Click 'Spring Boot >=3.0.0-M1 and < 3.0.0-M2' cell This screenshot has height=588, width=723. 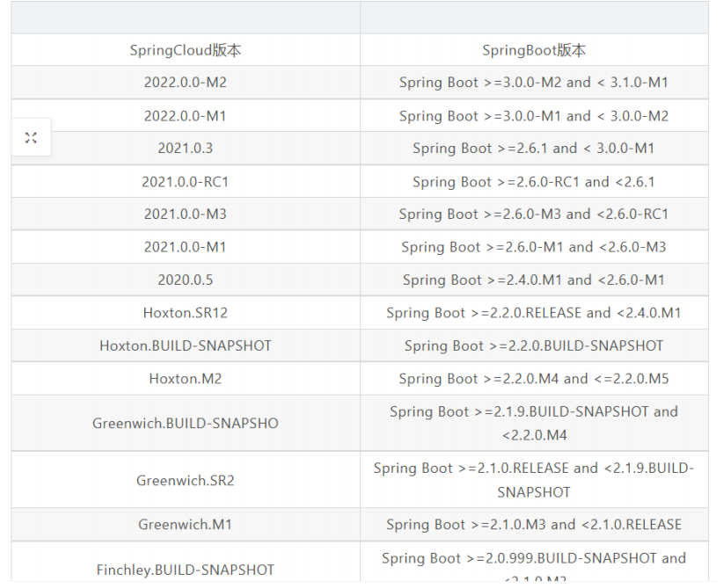pos(534,116)
